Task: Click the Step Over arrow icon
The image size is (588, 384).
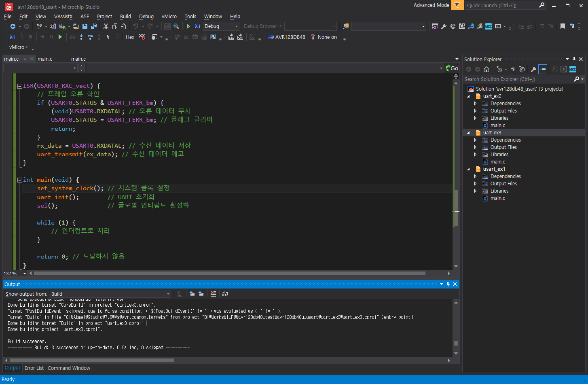Action: click(x=90, y=37)
